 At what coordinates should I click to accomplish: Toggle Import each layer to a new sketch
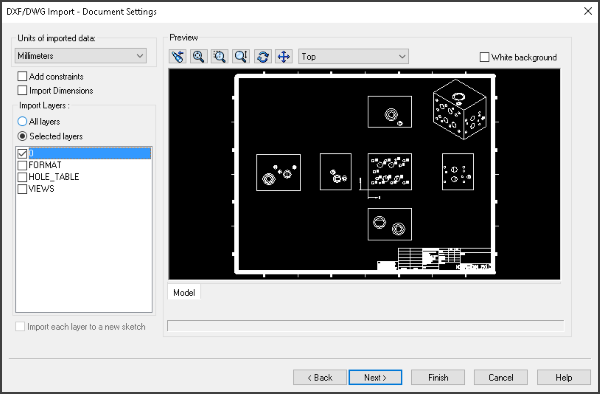tap(20, 327)
